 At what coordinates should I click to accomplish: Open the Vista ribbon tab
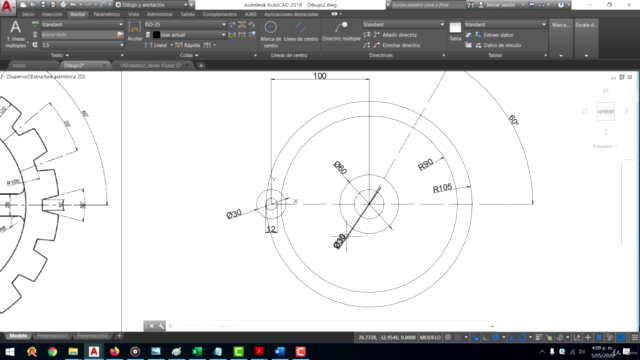pyautogui.click(x=133, y=14)
